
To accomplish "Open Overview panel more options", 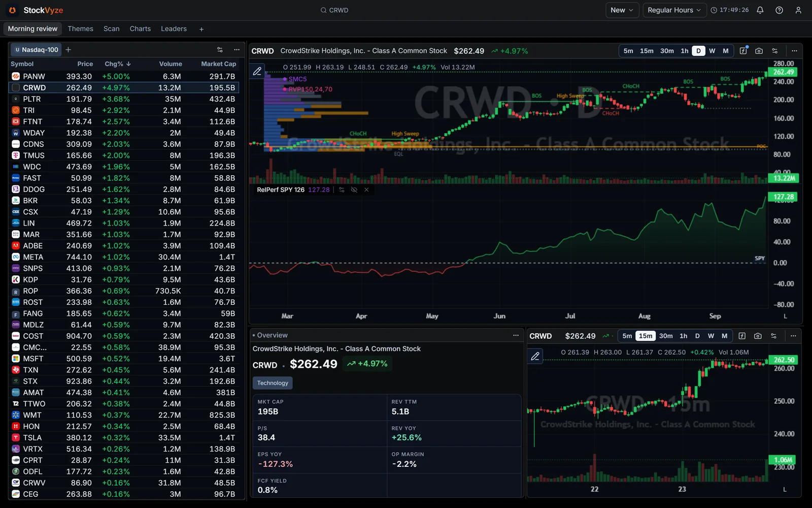I will click(x=516, y=335).
